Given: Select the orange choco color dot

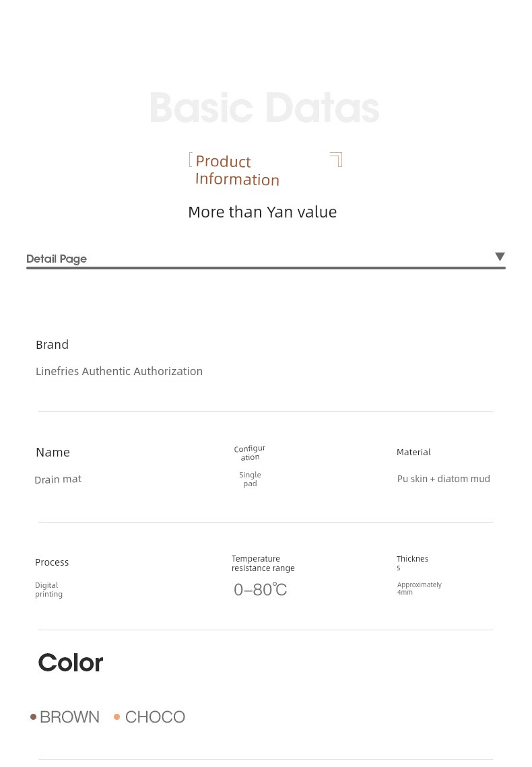Looking at the screenshot, I should tap(117, 717).
